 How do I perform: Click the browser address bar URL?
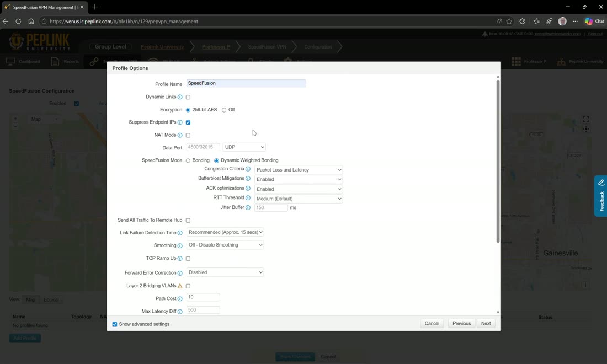coord(124,22)
